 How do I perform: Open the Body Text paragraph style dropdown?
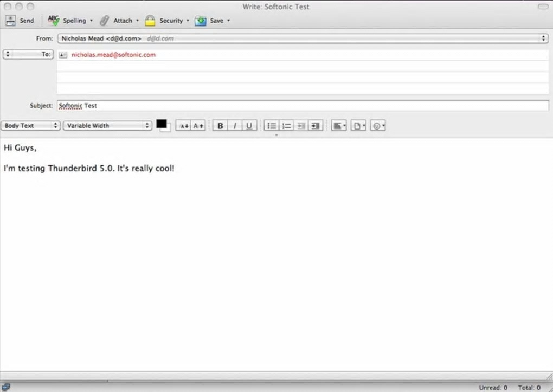click(31, 126)
